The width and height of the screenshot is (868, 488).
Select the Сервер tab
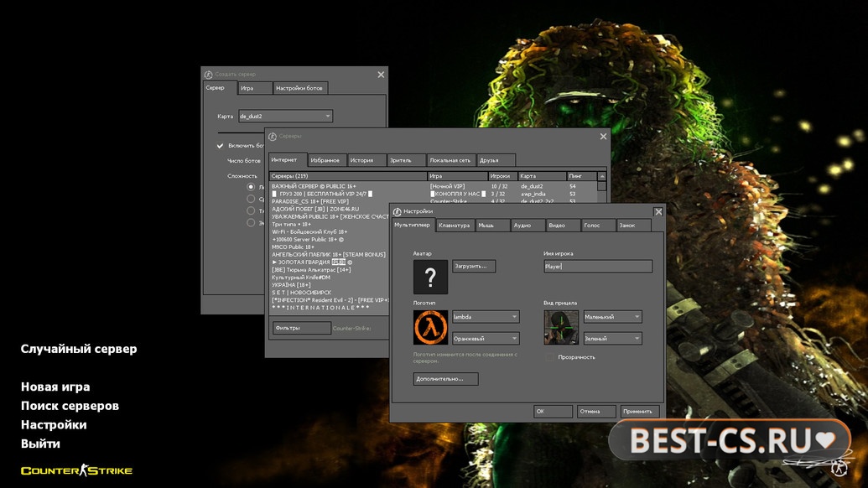coord(219,87)
